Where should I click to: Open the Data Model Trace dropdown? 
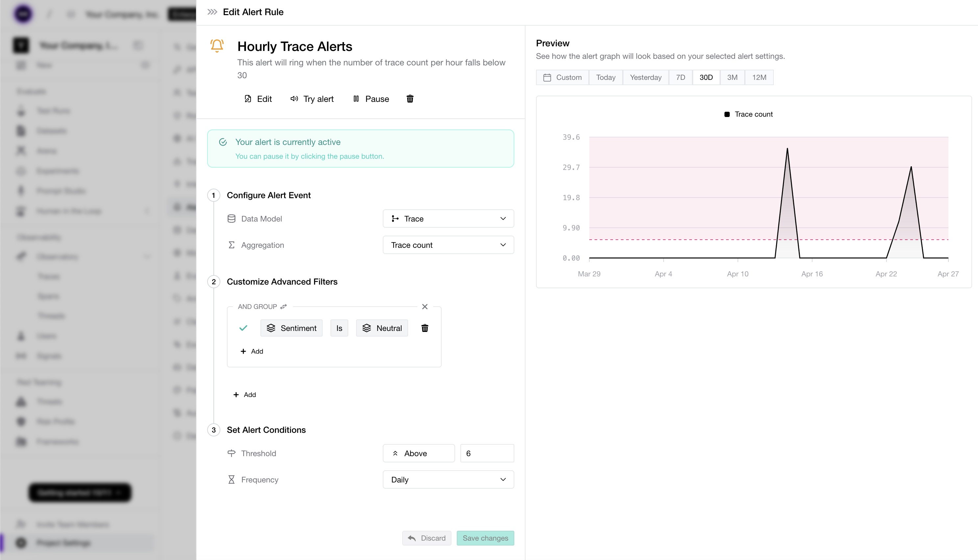click(x=448, y=219)
